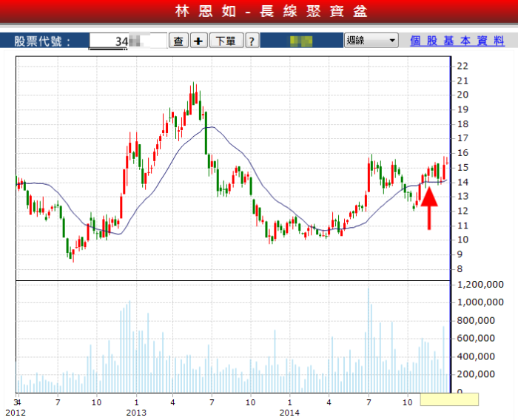Viewport: 518px width, 420px height.
Task: Click the stock code input field
Action: point(128,41)
